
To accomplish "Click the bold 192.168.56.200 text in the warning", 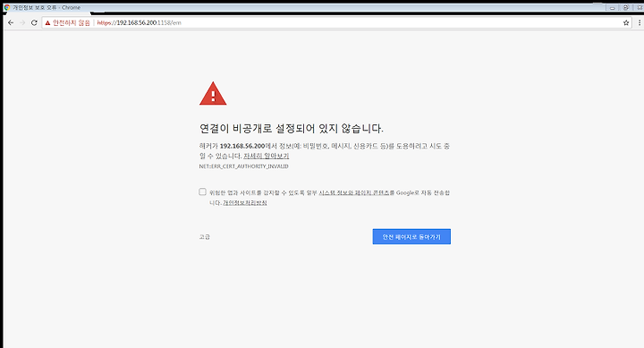I will (x=242, y=146).
